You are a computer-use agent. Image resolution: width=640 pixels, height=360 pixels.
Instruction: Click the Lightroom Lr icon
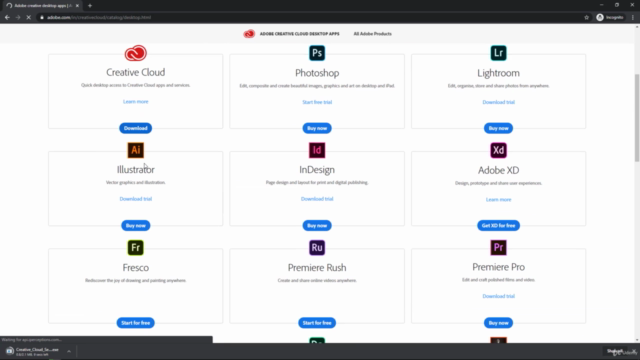tap(498, 53)
